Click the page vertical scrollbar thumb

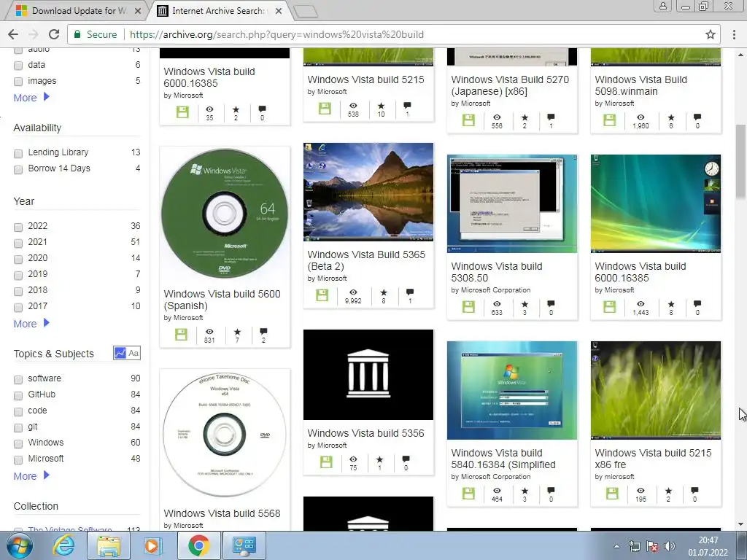coord(740,161)
